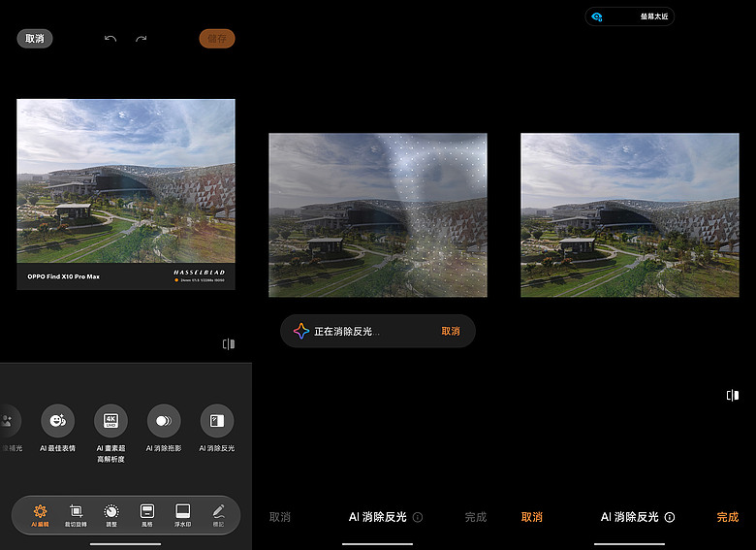Switch to the 浮水印 tab
Viewport: 756px width, 550px height.
[x=183, y=515]
